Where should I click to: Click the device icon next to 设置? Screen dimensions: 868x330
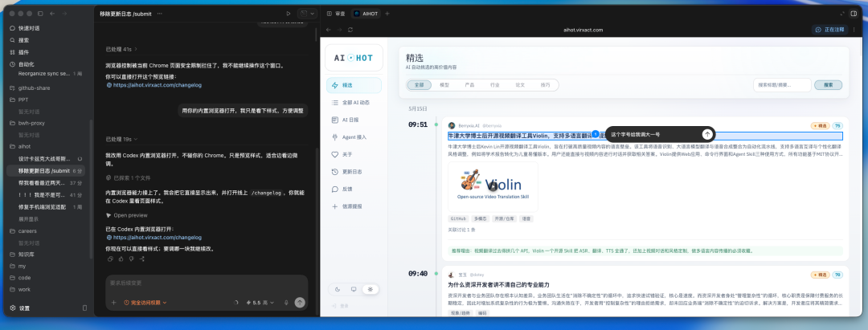[x=84, y=308]
